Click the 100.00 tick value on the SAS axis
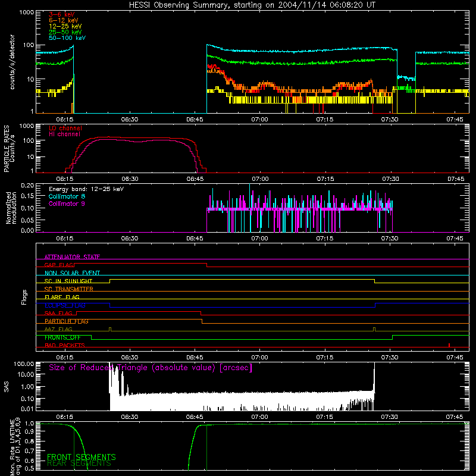 pyautogui.click(x=24, y=364)
